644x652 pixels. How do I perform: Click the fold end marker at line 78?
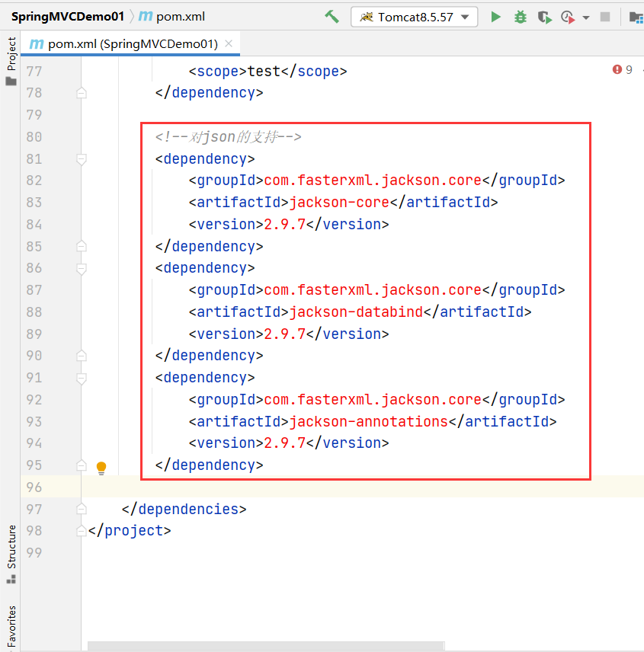point(82,93)
